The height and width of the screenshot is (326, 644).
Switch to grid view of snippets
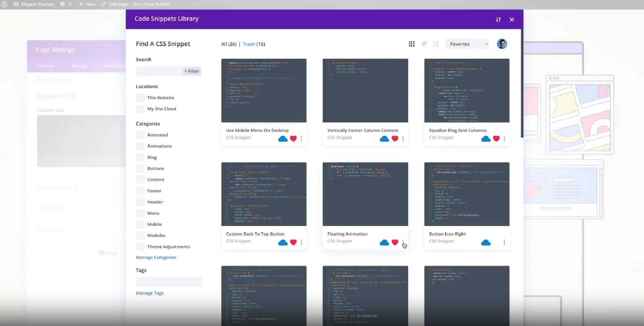coord(411,44)
